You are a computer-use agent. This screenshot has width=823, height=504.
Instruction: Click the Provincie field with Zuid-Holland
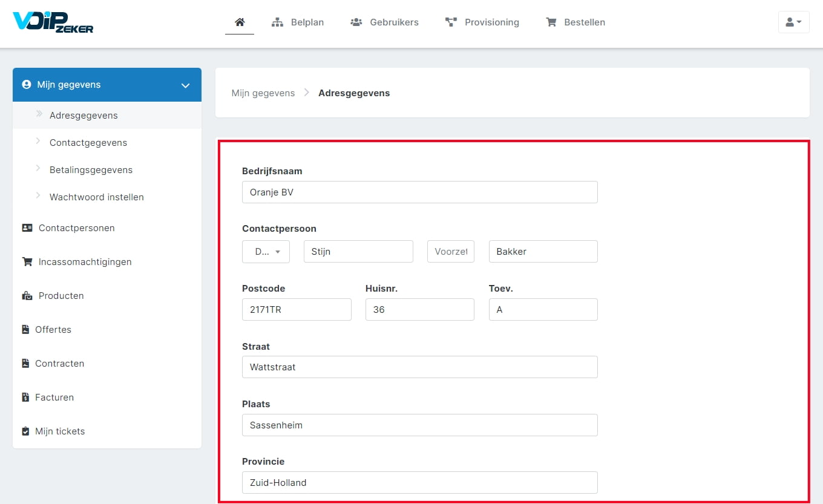[x=420, y=483]
